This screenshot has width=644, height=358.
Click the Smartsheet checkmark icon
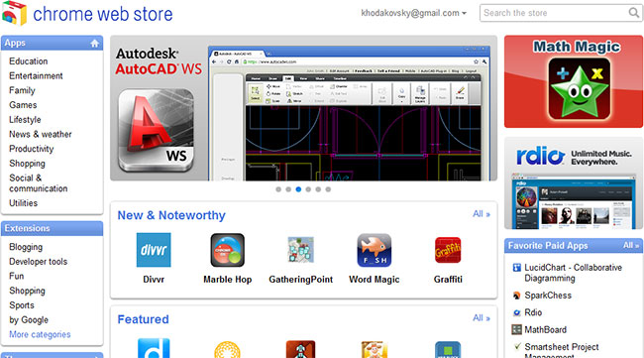point(517,346)
